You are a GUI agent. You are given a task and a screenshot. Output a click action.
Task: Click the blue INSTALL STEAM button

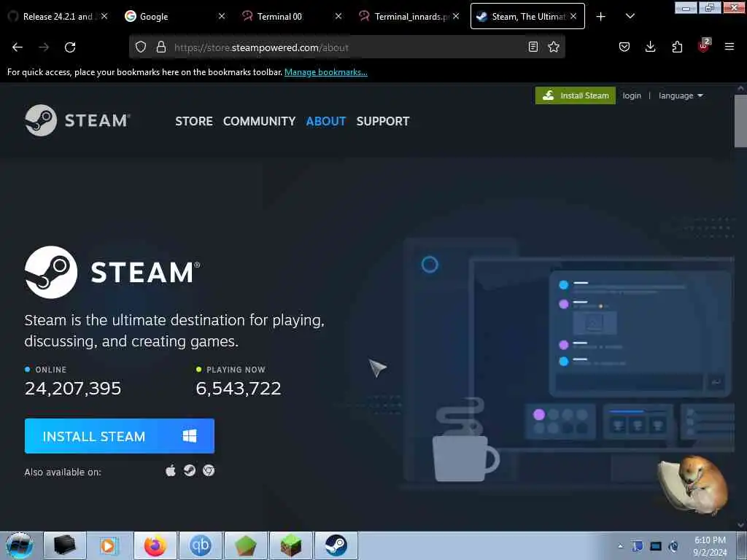pos(120,436)
